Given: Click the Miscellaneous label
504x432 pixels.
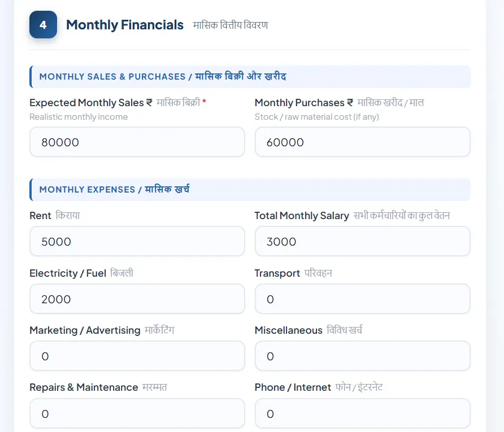Looking at the screenshot, I should point(309,330).
